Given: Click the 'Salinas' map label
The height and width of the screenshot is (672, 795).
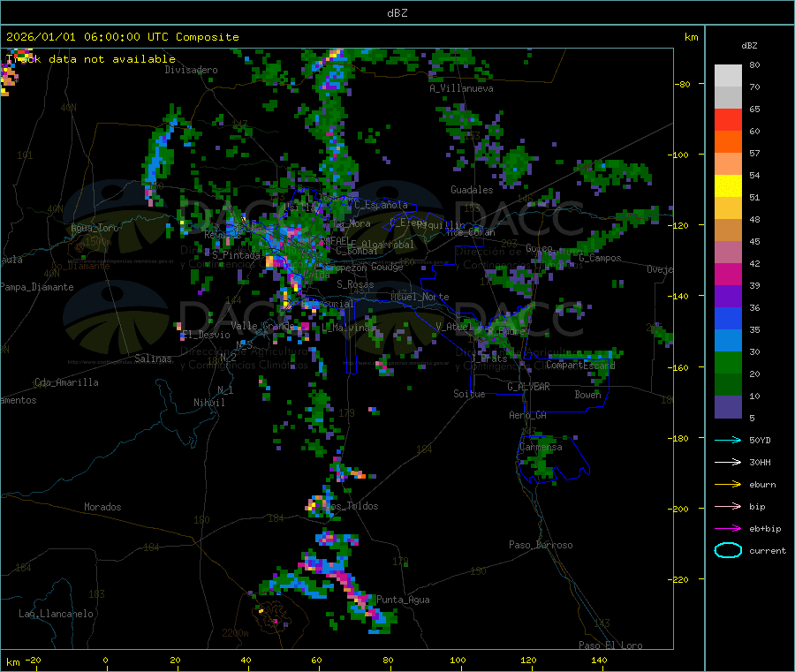Looking at the screenshot, I should coord(153,359).
